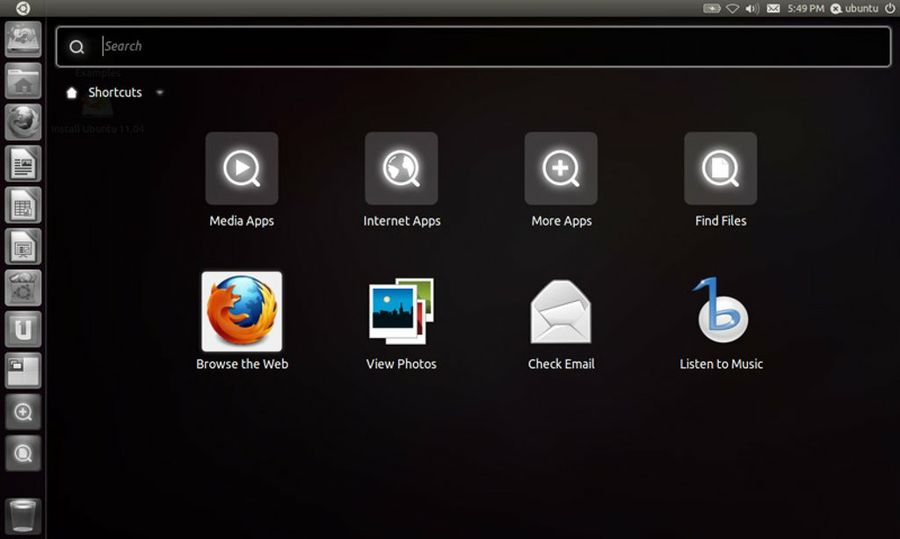Open the power session menu
The width and height of the screenshot is (900, 539).
889,8
